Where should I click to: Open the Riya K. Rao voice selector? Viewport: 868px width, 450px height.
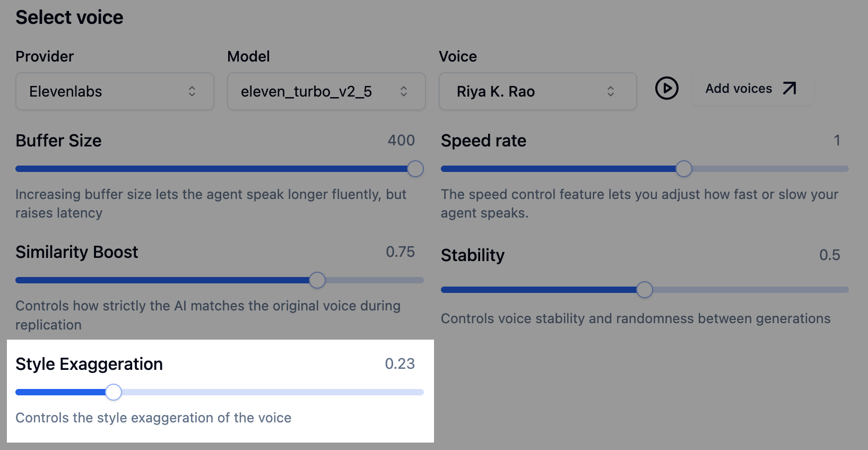(x=537, y=91)
